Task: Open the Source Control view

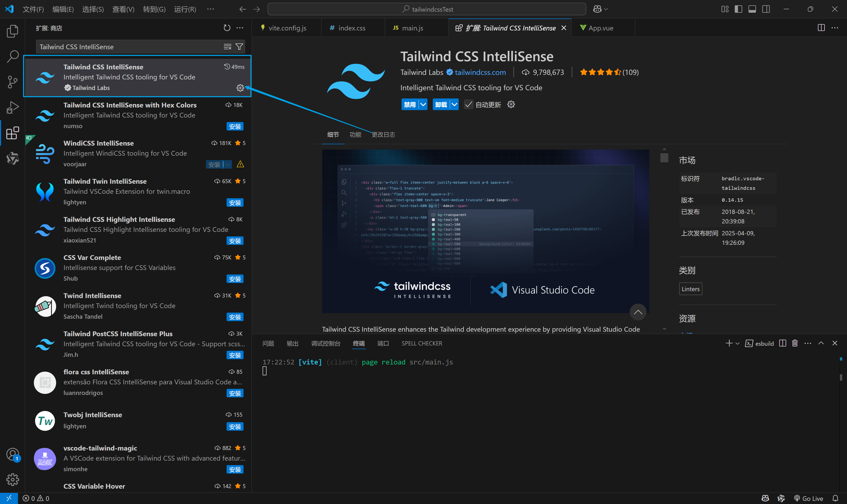Action: 12,82
